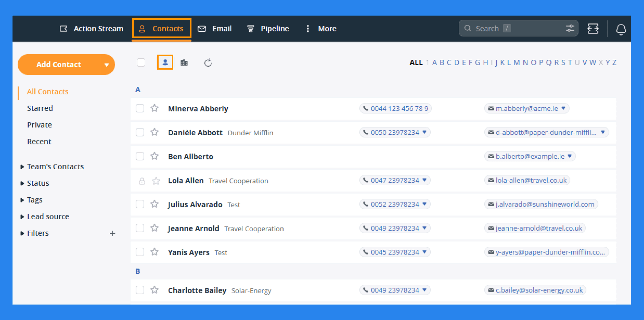The height and width of the screenshot is (320, 644).
Task: Select Starred in sidebar
Action: point(40,108)
